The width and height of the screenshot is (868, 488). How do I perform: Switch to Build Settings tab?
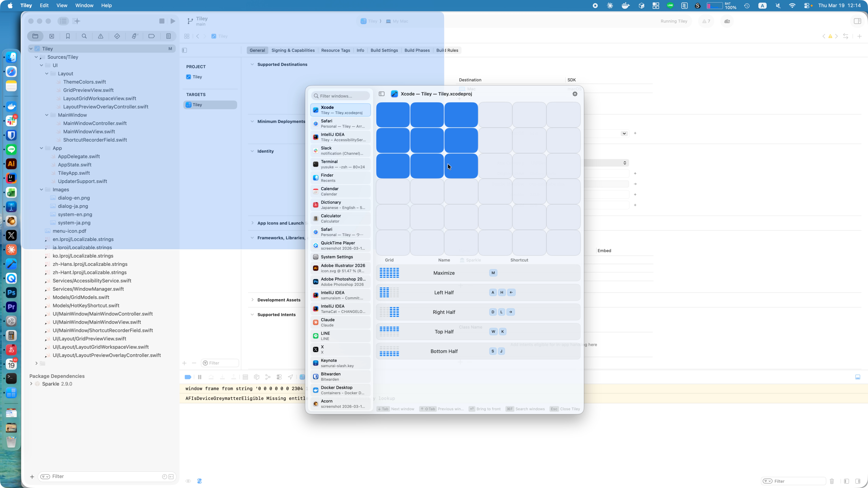(x=384, y=50)
